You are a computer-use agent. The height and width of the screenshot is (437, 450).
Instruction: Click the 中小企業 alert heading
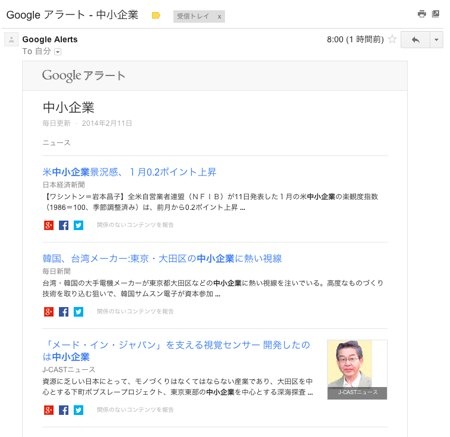coord(69,107)
